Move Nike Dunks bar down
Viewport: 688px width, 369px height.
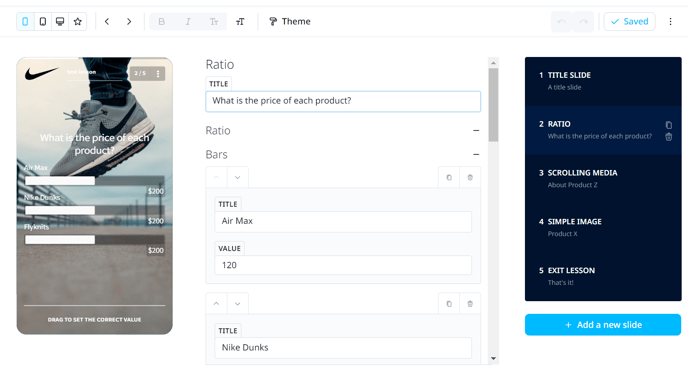coord(237,304)
